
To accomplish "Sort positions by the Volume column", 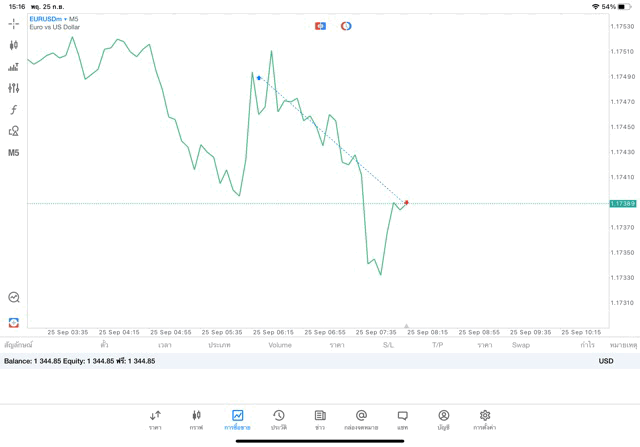I will (280, 345).
